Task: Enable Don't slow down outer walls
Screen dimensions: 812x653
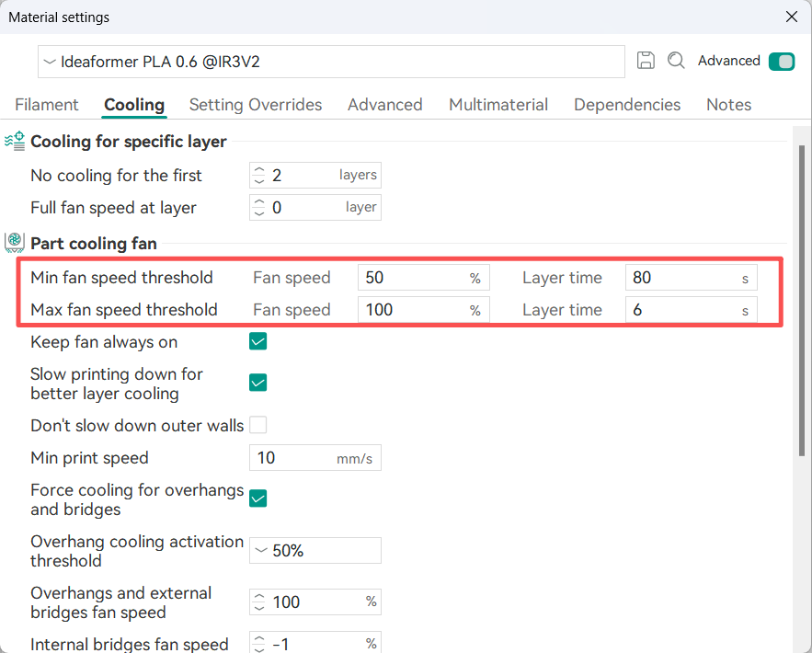Action: 257,425
